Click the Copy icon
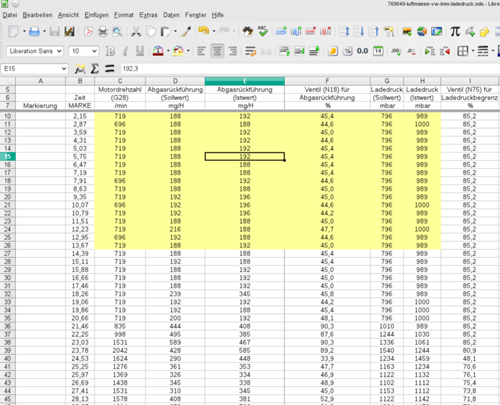Viewport: 500px width, 405px height. [x=151, y=32]
